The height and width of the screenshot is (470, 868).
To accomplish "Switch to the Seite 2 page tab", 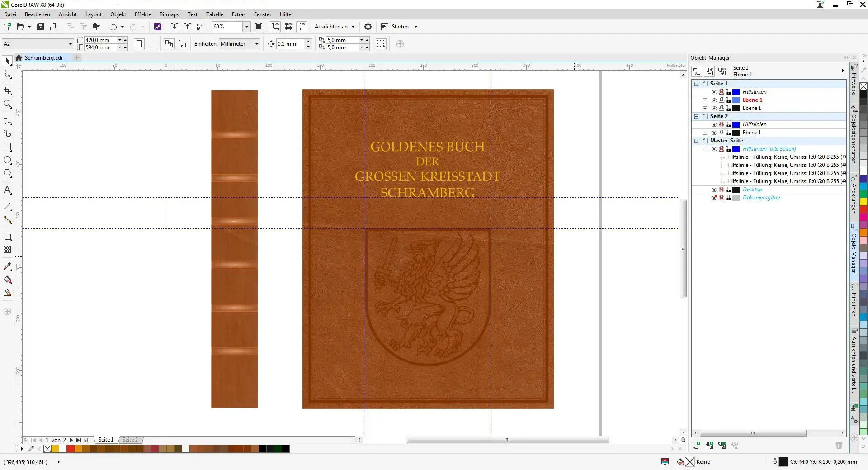I will [130, 440].
